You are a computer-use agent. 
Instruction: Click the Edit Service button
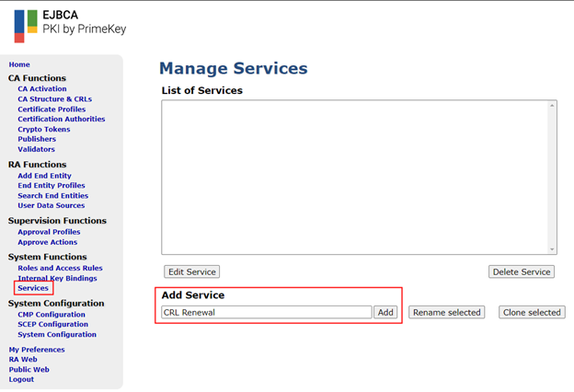(191, 272)
